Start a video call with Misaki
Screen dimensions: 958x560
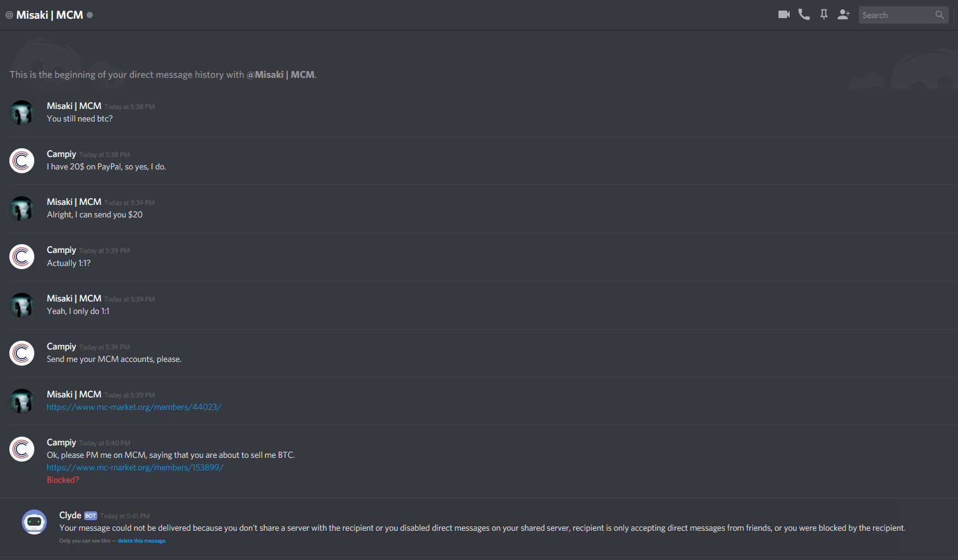pyautogui.click(x=784, y=14)
